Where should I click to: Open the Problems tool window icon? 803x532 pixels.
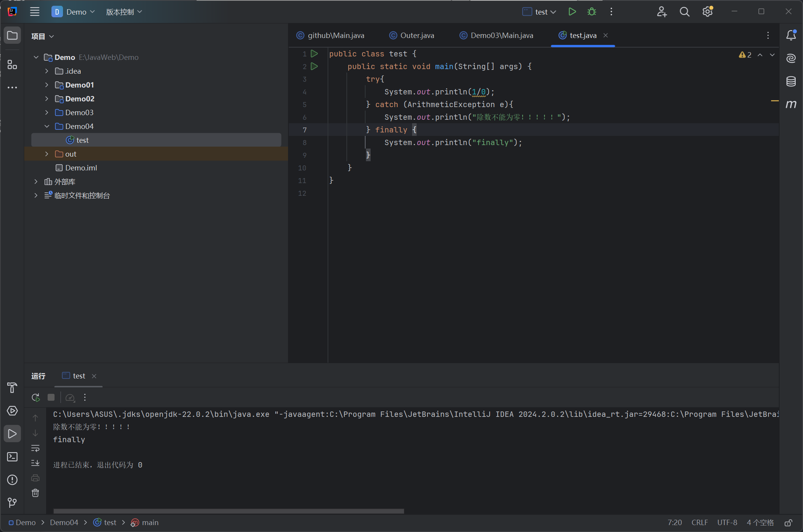click(12, 480)
